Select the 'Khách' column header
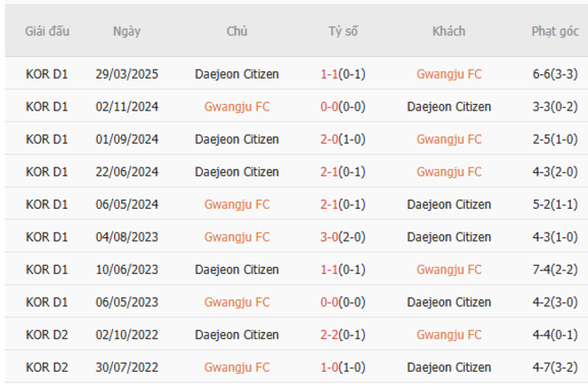Screen dimensions: 588x389 (x=449, y=31)
